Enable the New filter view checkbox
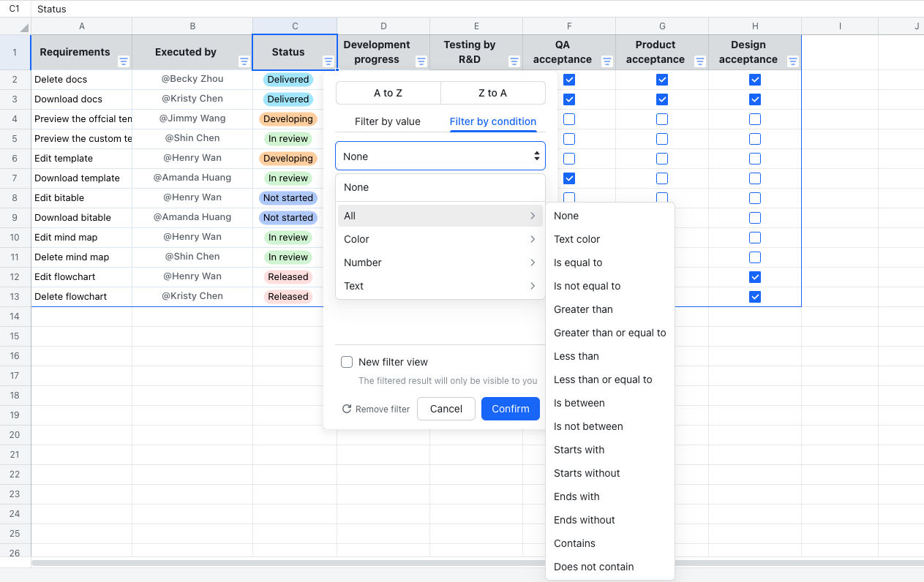 click(347, 362)
